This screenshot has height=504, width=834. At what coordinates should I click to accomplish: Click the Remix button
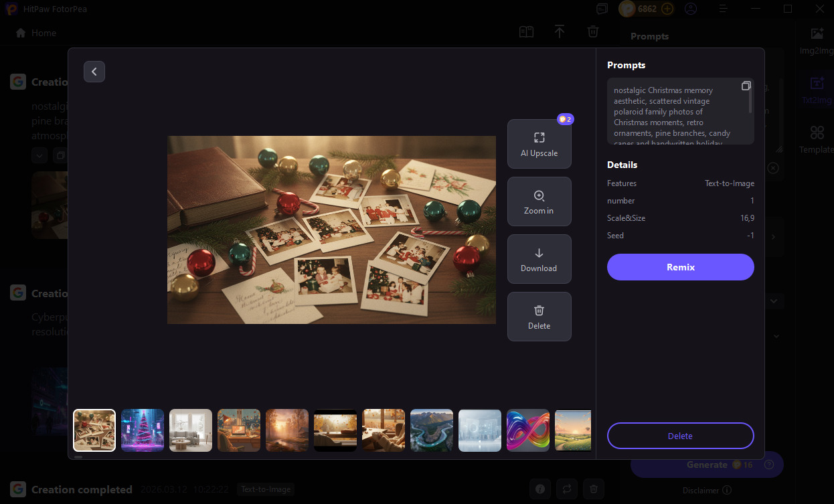680,267
